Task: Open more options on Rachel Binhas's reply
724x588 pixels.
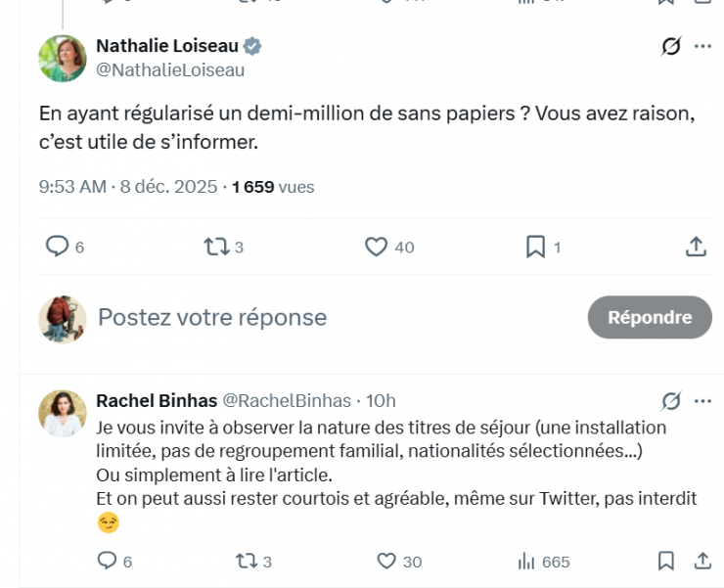Action: (x=702, y=400)
